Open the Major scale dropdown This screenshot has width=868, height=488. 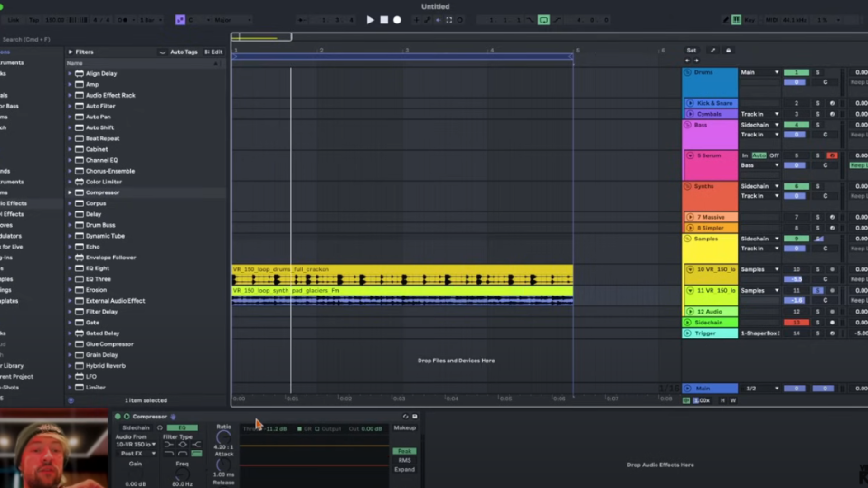click(x=232, y=20)
